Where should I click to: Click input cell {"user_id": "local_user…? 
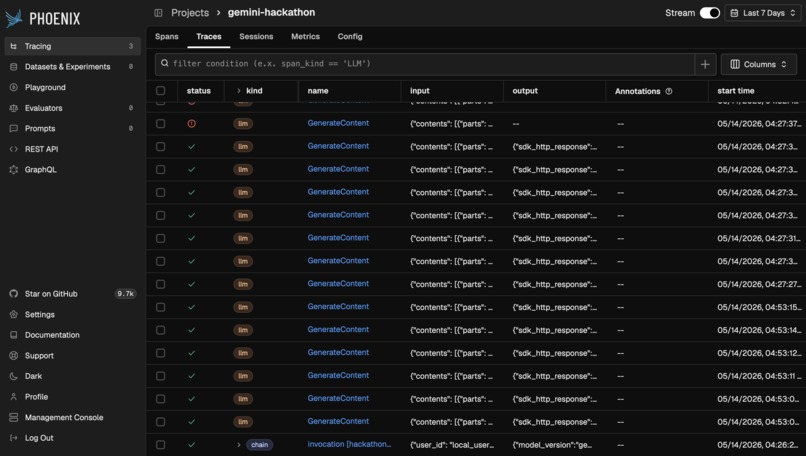452,445
